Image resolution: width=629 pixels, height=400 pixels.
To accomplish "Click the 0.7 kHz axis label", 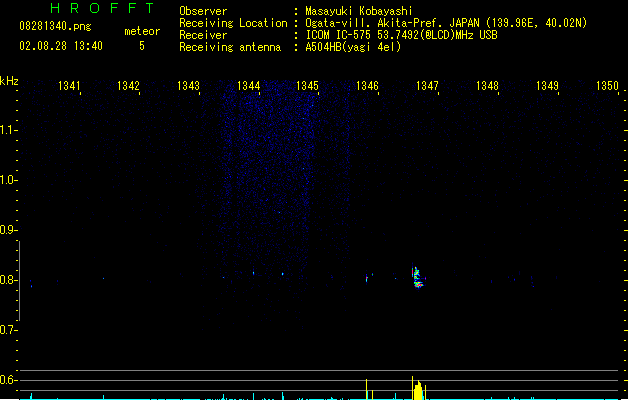I will pyautogui.click(x=8, y=330).
